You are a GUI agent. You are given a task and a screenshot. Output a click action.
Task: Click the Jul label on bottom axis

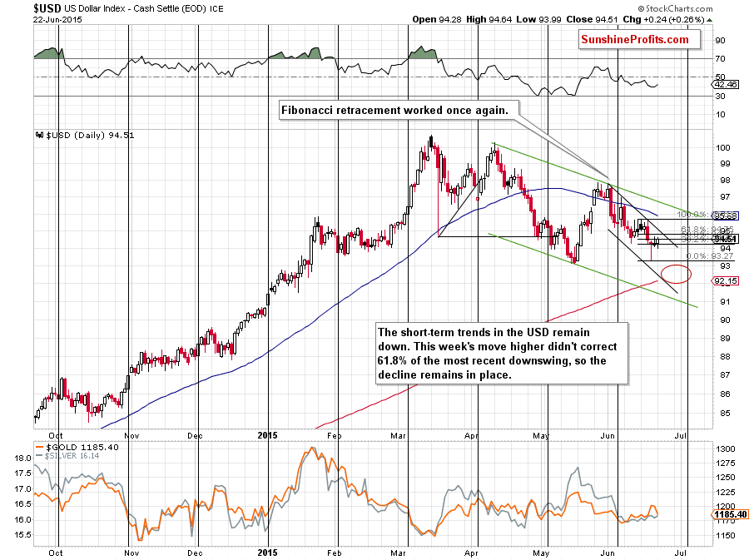(x=681, y=553)
